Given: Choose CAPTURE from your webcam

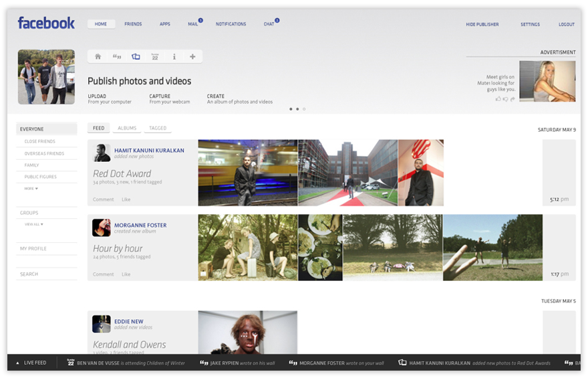Looking at the screenshot, I should (170, 99).
